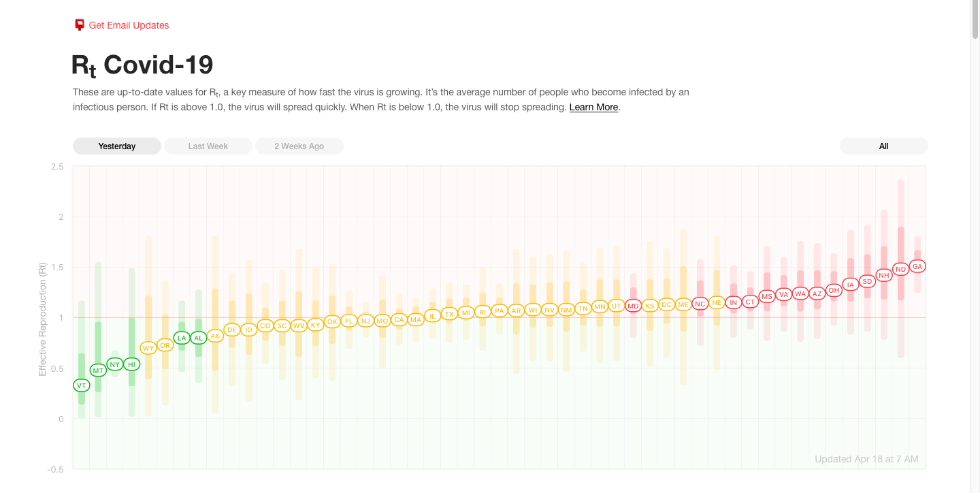980x493 pixels.
Task: Open the All states filter dropdown
Action: point(883,146)
